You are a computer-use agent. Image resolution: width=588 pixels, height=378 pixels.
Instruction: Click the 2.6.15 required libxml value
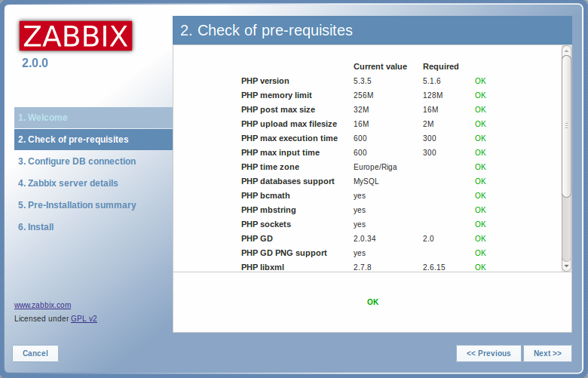coord(434,267)
